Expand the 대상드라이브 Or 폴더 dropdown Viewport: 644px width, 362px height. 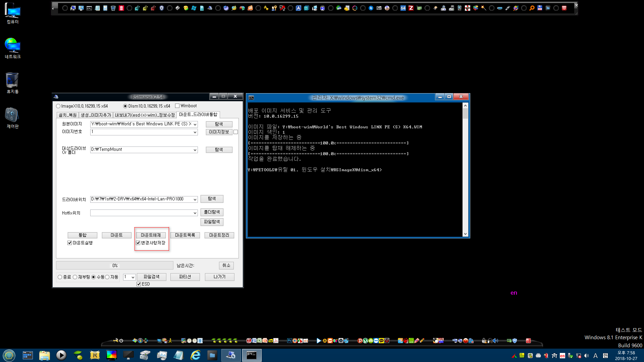tap(195, 150)
